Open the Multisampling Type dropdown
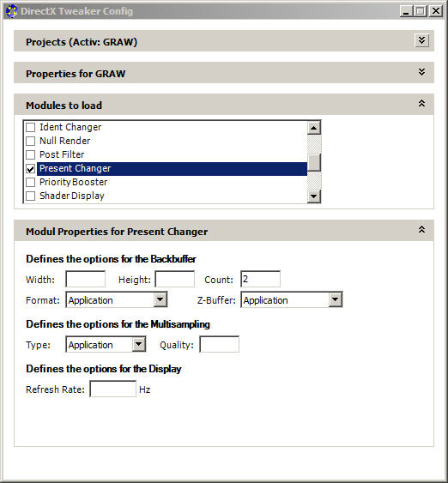The image size is (448, 483). pos(139,344)
